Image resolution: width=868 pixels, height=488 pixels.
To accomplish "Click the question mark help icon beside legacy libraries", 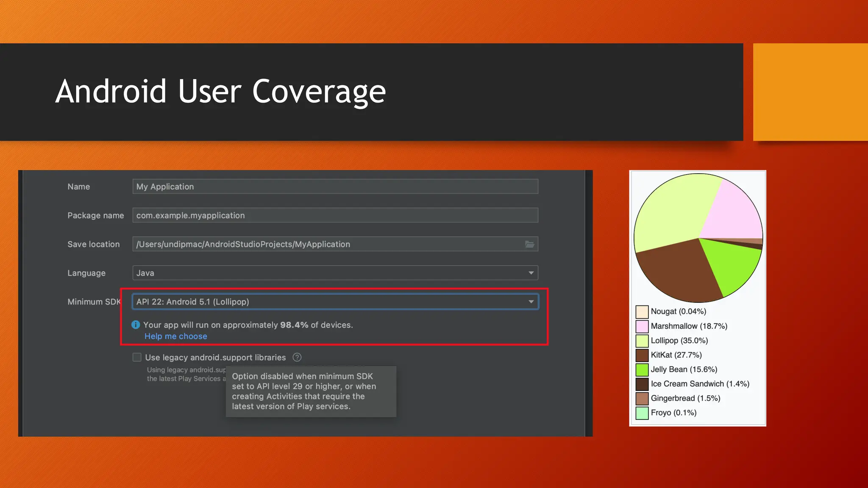I will pyautogui.click(x=297, y=357).
